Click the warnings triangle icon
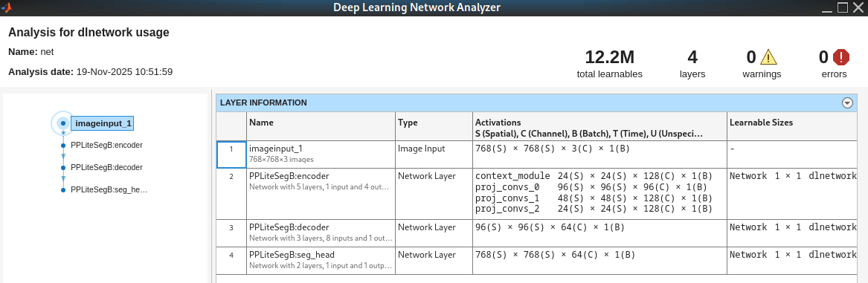Viewport: 868px width, 283px height. coord(768,57)
